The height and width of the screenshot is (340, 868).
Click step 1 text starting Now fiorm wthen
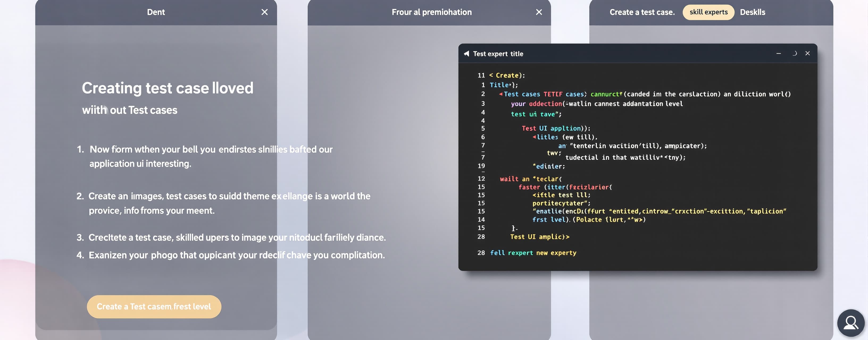pyautogui.click(x=211, y=156)
